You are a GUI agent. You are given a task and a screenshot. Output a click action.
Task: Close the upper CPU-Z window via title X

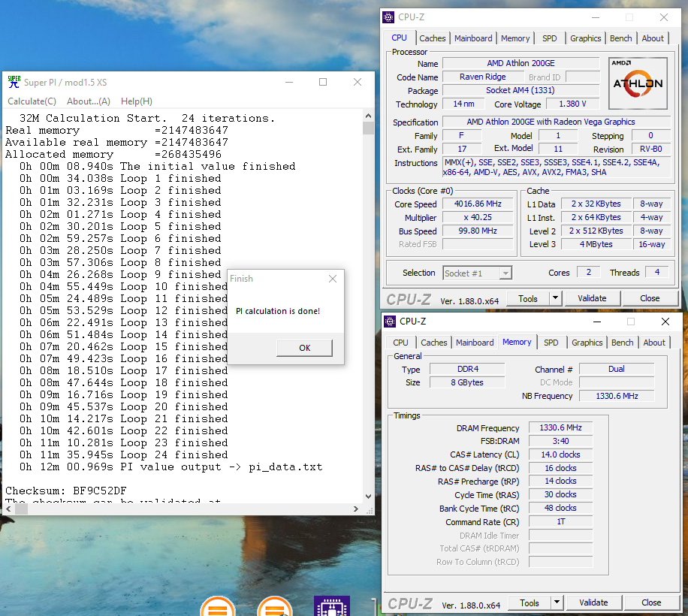664,17
